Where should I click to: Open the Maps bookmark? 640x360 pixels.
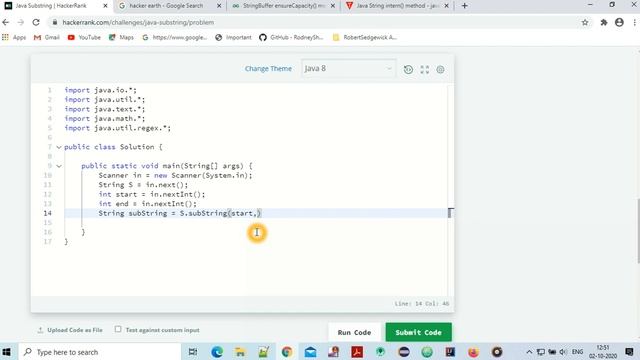point(121,37)
